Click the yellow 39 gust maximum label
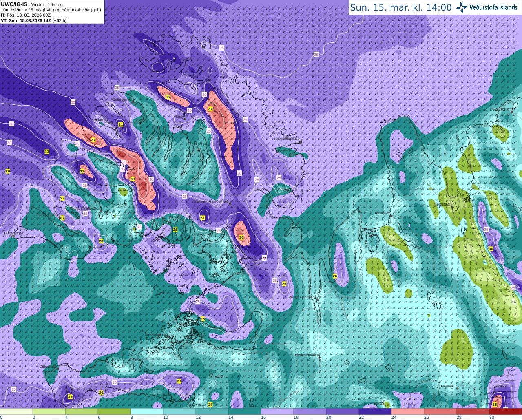Screen dimensions: 522x420 (x=133, y=179)
